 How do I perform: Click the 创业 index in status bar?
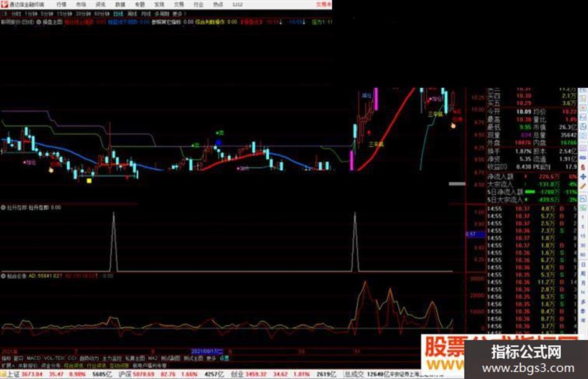[236, 374]
